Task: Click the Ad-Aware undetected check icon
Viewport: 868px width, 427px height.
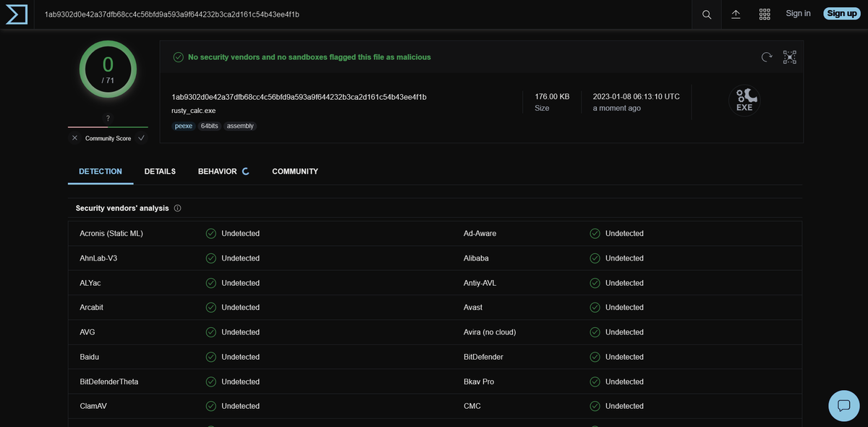Action: click(595, 234)
